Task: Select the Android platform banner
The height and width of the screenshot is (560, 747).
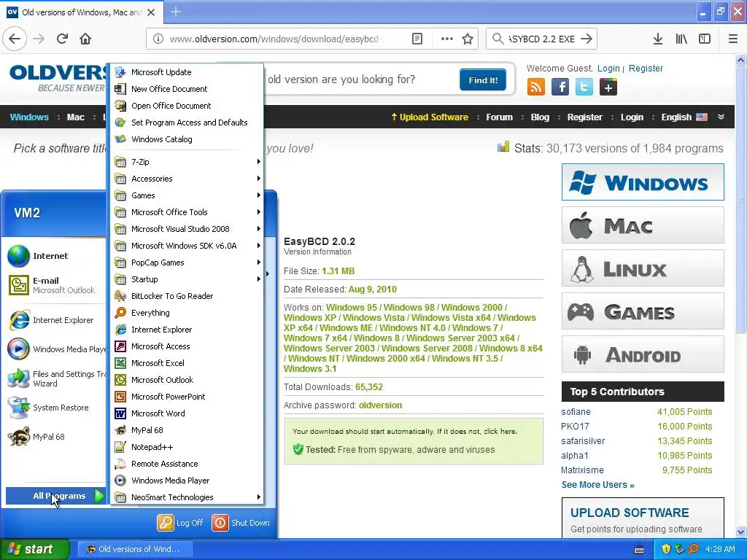Action: [x=643, y=354]
